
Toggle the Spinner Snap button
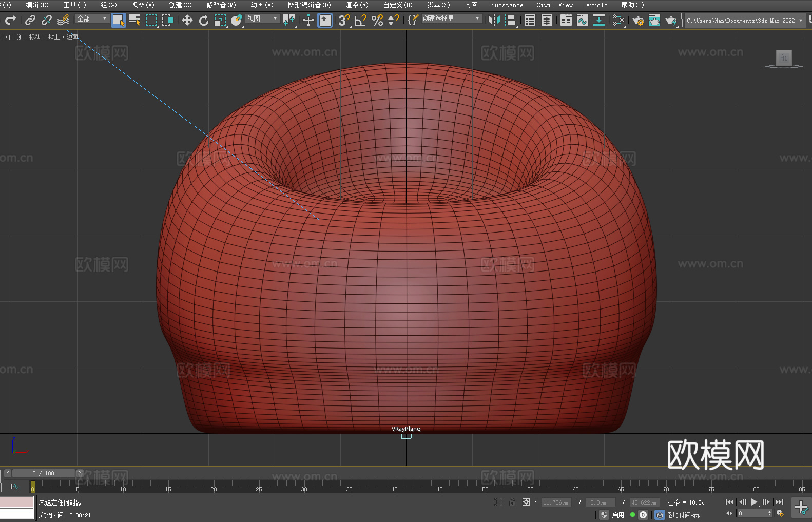click(x=394, y=20)
